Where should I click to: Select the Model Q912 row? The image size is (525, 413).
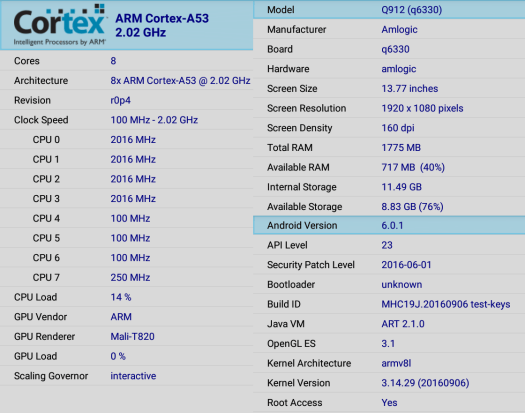click(389, 10)
